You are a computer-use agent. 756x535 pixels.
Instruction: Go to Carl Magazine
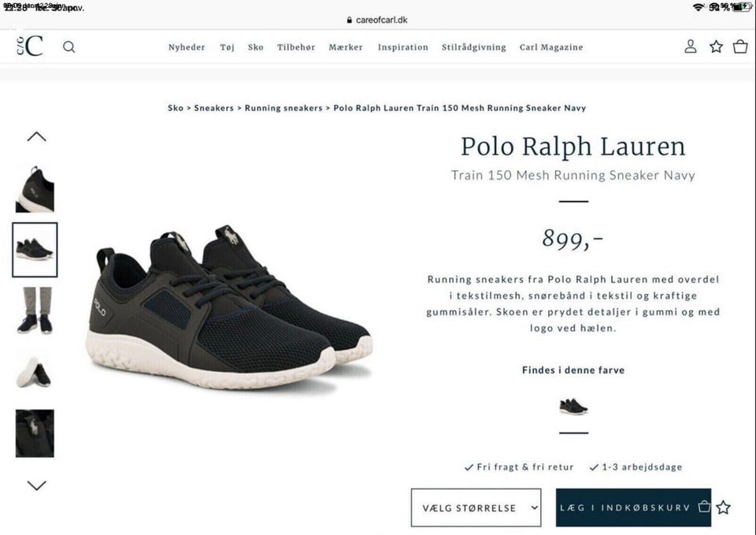[x=551, y=47]
